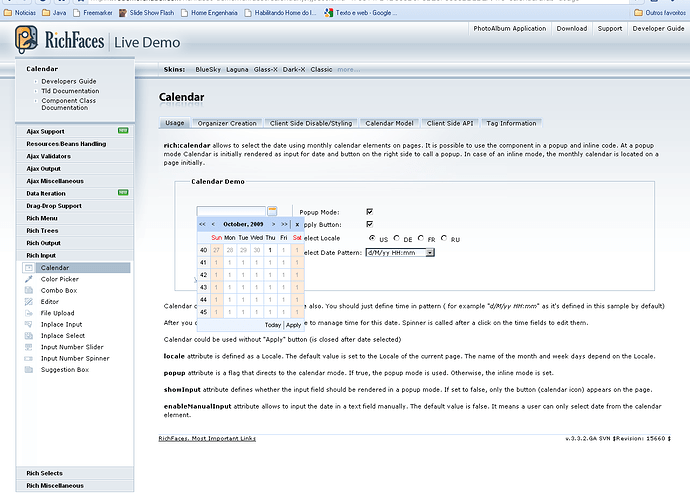Switch to the Client Side API tab
Viewport: 690px width, 500px height.
pos(450,124)
